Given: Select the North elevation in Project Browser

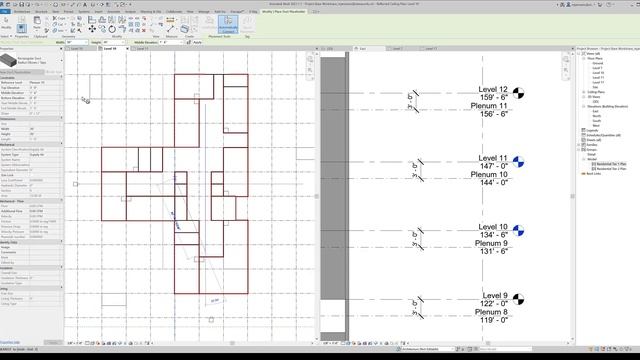Looking at the screenshot, I should 597,116.
